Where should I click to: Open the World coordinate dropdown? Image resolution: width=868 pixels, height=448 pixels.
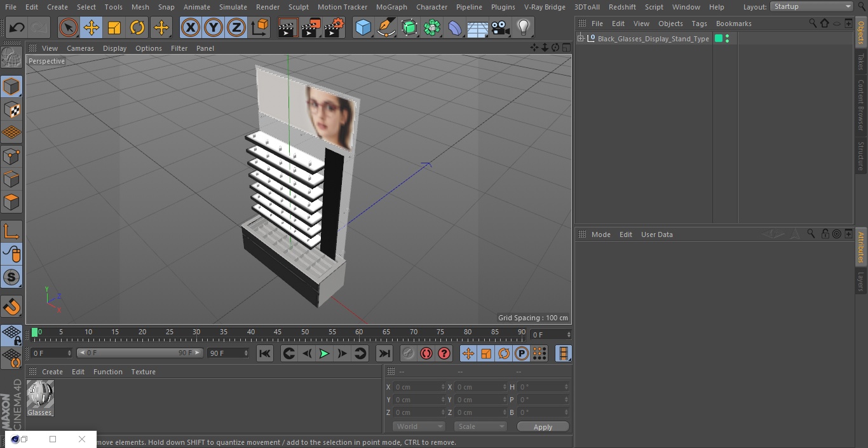click(x=419, y=426)
